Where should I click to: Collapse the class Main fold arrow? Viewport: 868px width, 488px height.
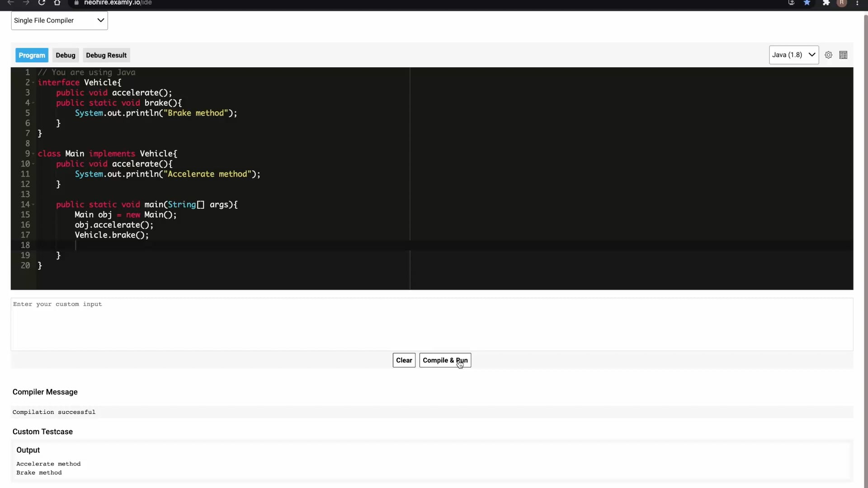33,154
